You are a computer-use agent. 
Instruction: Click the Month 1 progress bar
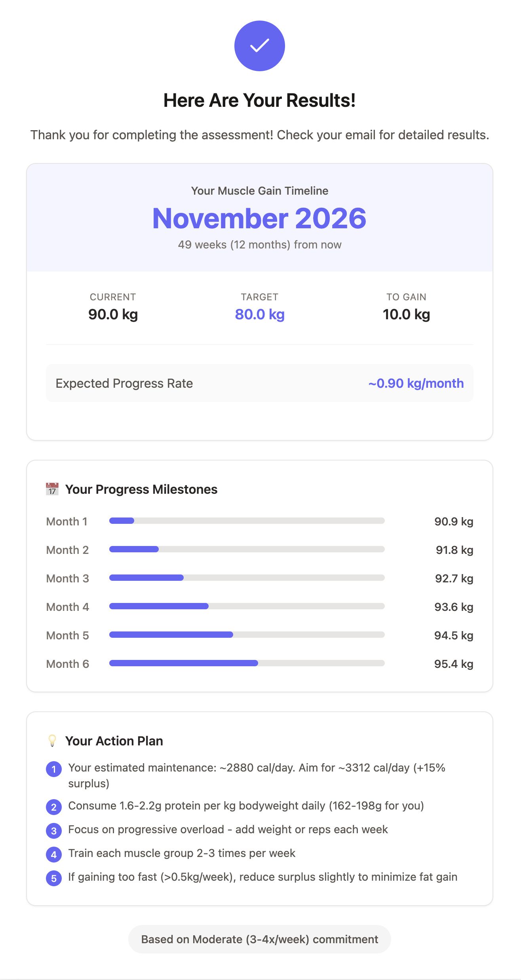247,521
